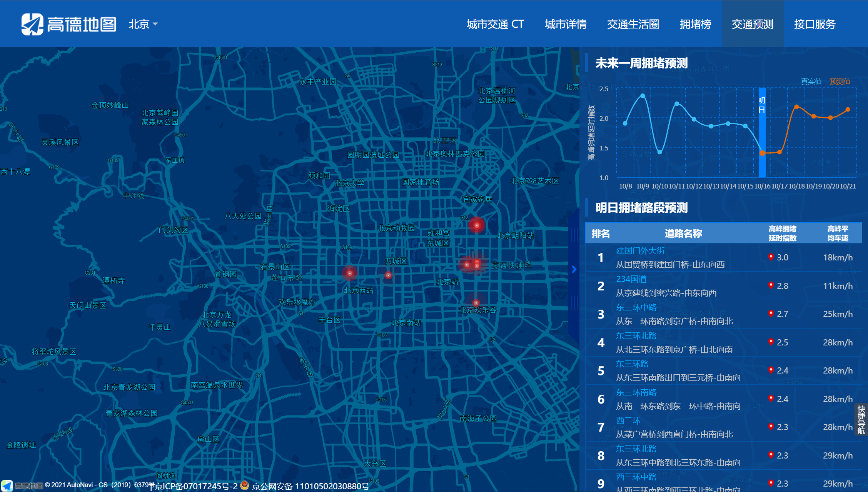Collapse the prediction panel with the arrow chevron
This screenshot has height=492, width=868.
[574, 269]
